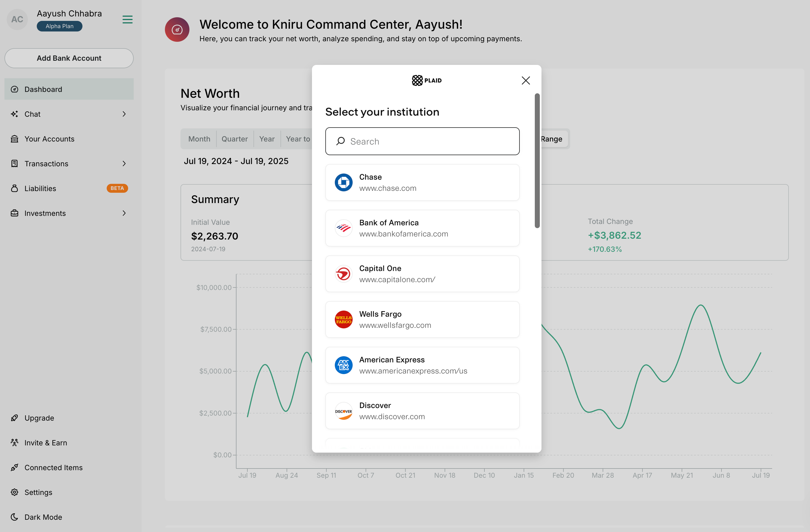810x532 pixels.
Task: Open Invite & Earn page
Action: click(x=69, y=443)
